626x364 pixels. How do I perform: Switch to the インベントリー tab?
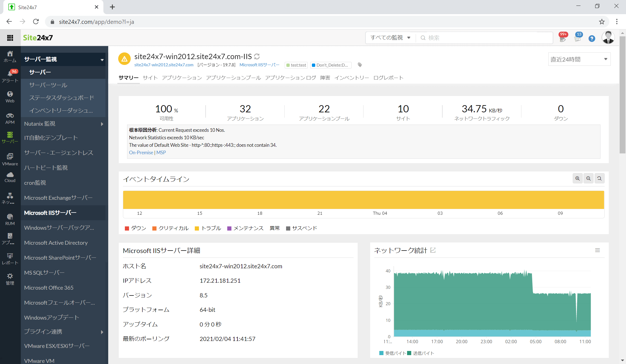point(352,78)
